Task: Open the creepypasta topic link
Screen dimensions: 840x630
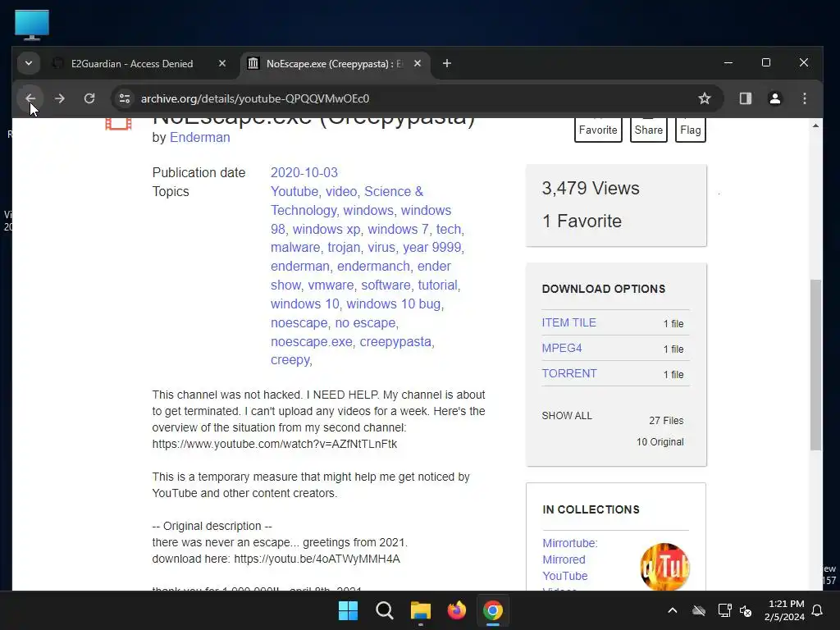Action: pos(395,341)
